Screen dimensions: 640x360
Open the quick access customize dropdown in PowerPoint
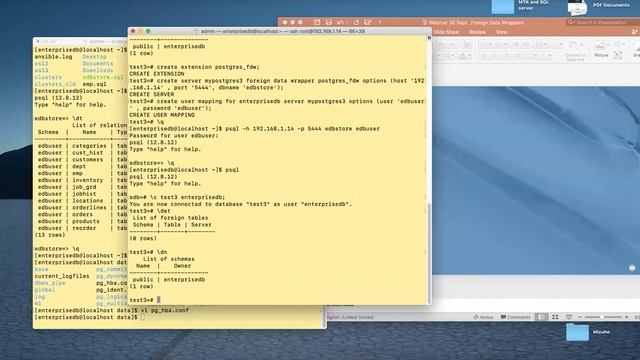coord(380,22)
